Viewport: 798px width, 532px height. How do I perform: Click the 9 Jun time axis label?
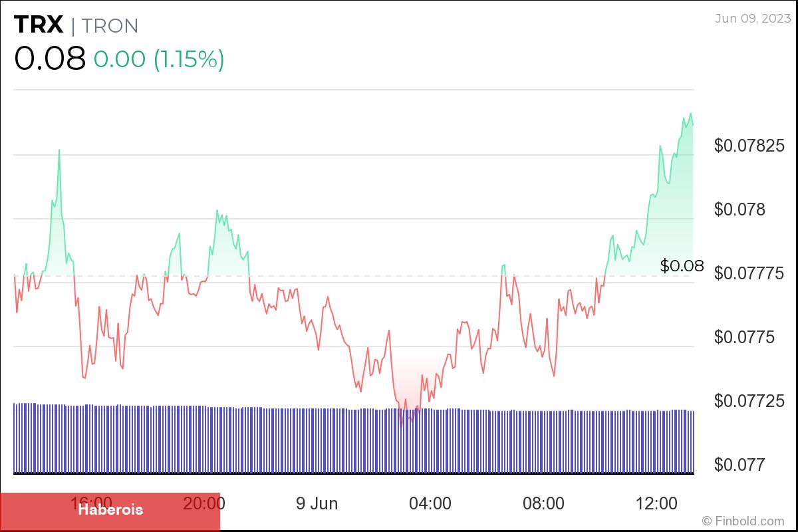317,503
